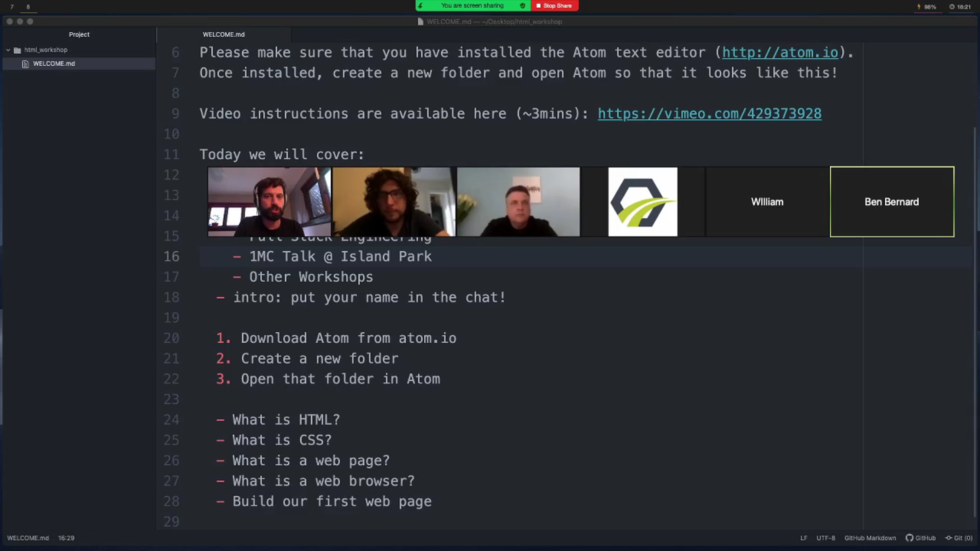980x551 pixels.
Task: Place cursor on '1MC Talk @ Island Park'
Action: pos(341,257)
